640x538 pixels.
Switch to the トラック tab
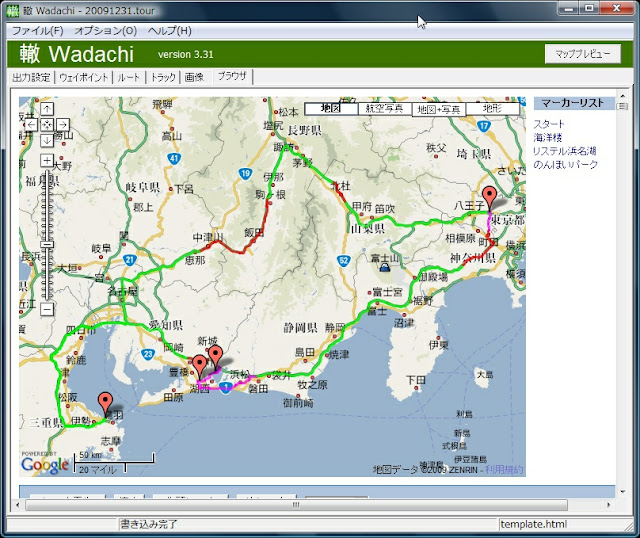(163, 77)
